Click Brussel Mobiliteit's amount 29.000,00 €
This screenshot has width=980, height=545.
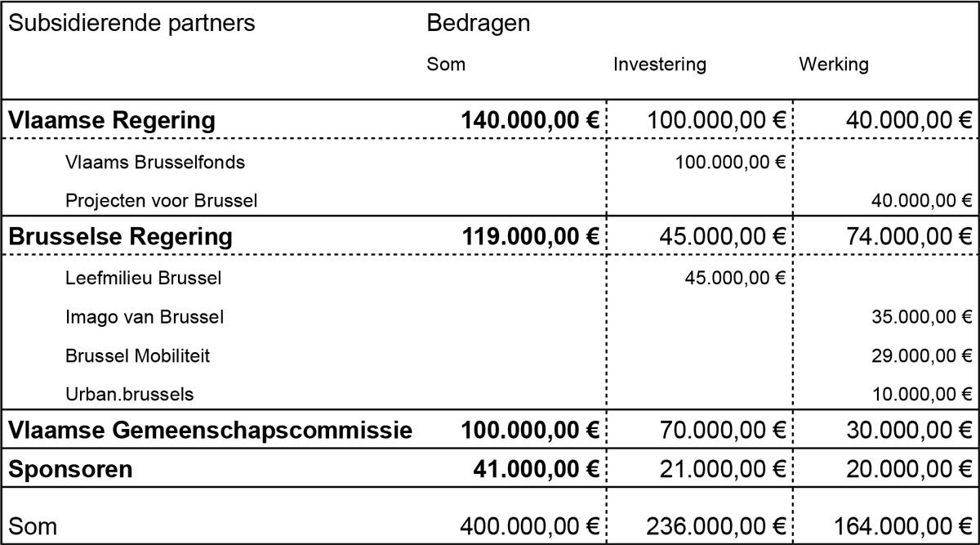click(x=921, y=355)
